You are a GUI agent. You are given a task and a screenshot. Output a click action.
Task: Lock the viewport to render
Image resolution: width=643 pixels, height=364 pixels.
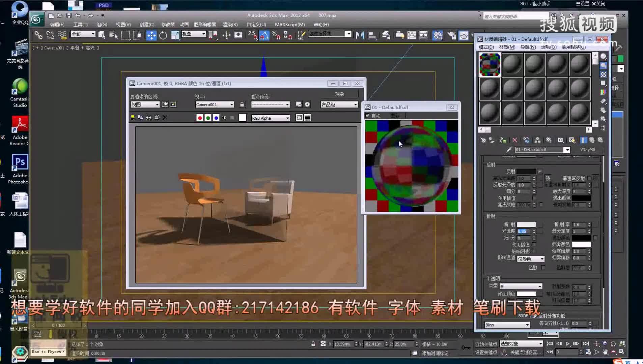242,104
